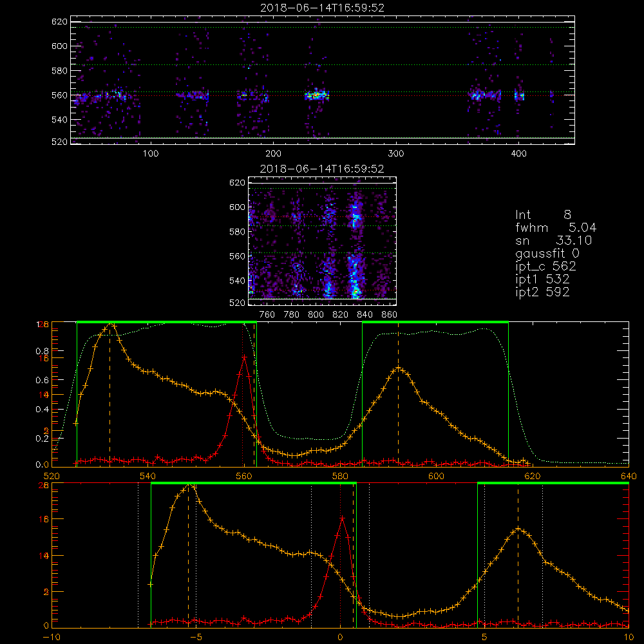The width and height of the screenshot is (644, 644).
Task: Click the 5 label on bottom plot axis
Action: 485,637
